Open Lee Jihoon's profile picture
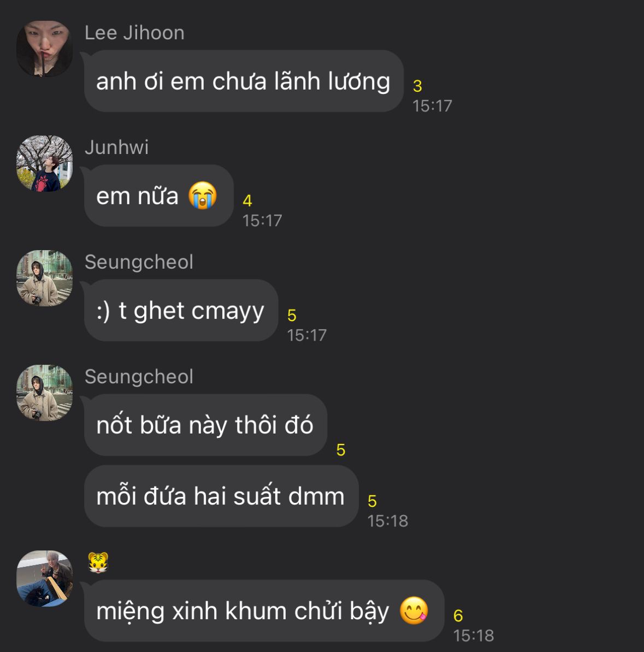The height and width of the screenshot is (652, 644). click(x=44, y=49)
